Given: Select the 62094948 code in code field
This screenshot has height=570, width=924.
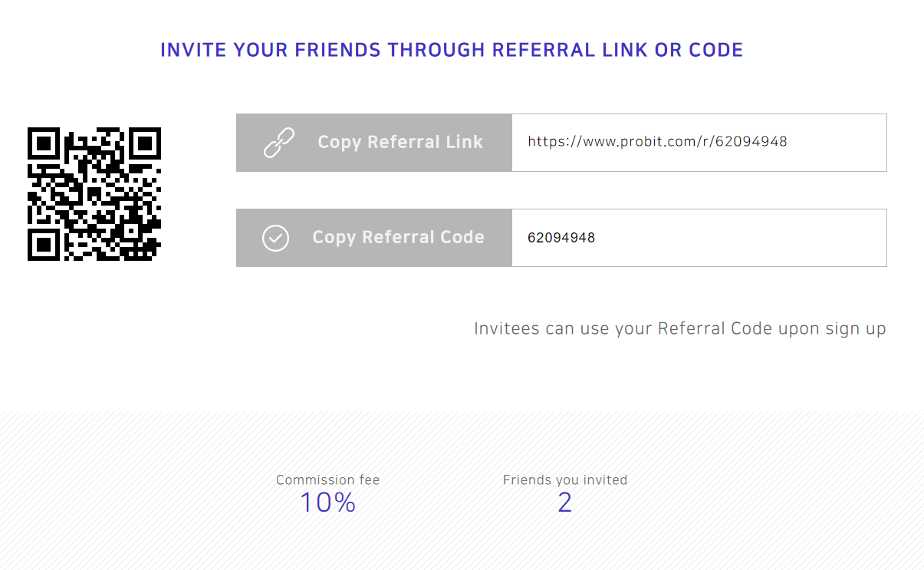Looking at the screenshot, I should click(x=561, y=238).
